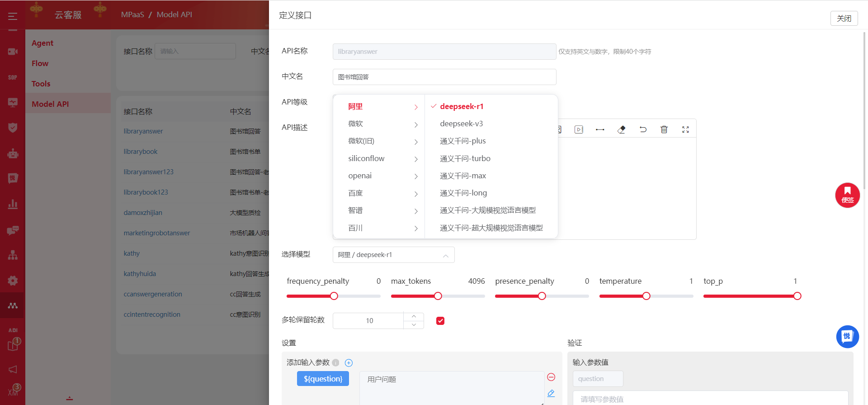This screenshot has width=868, height=405.
Task: Open the settings gear icon in sidebar
Action: [x=13, y=281]
